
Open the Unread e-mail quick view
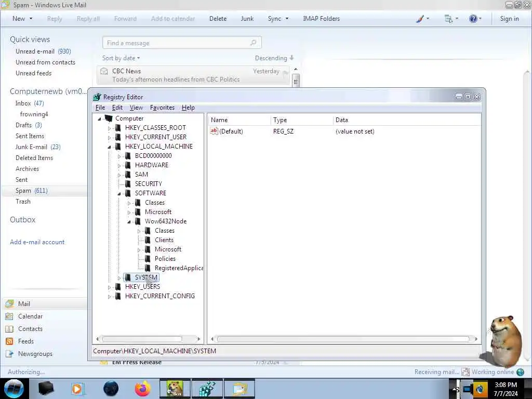(x=43, y=51)
